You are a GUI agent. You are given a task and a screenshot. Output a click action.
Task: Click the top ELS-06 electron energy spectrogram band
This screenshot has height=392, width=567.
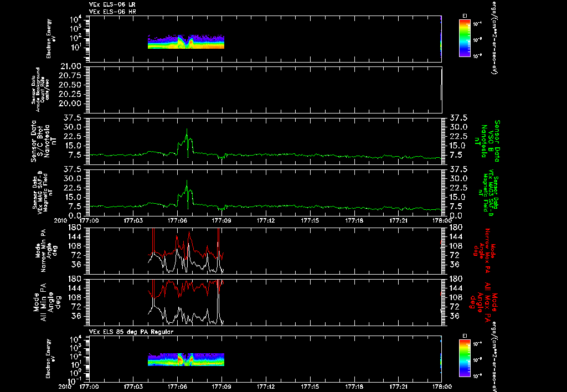tap(186, 42)
